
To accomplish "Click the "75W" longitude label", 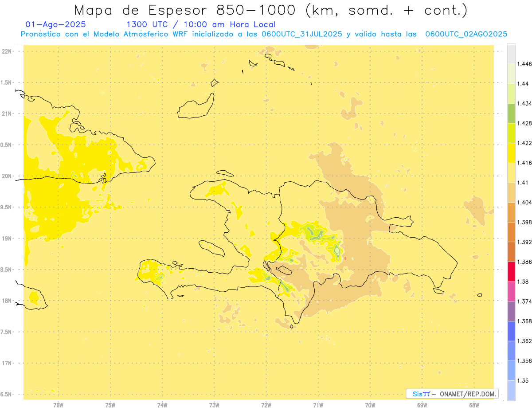I will coord(110,405).
